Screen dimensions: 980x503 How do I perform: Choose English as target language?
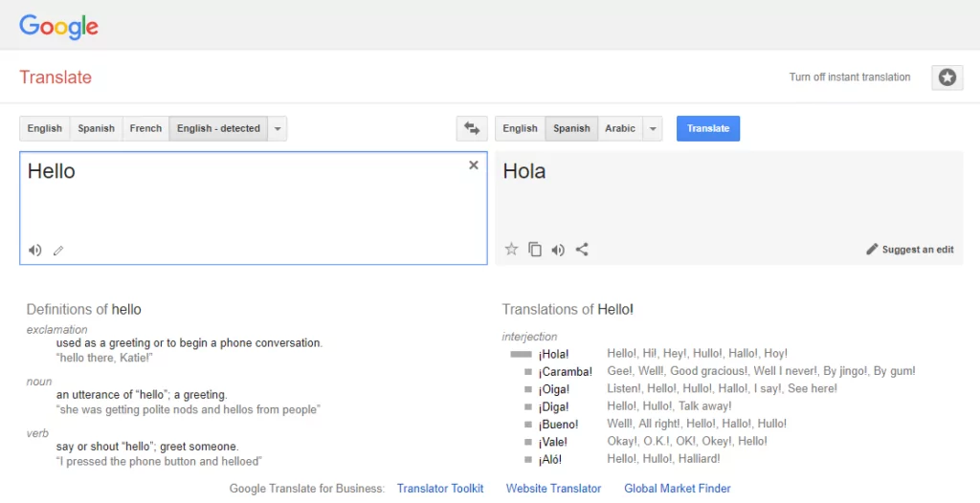(520, 128)
